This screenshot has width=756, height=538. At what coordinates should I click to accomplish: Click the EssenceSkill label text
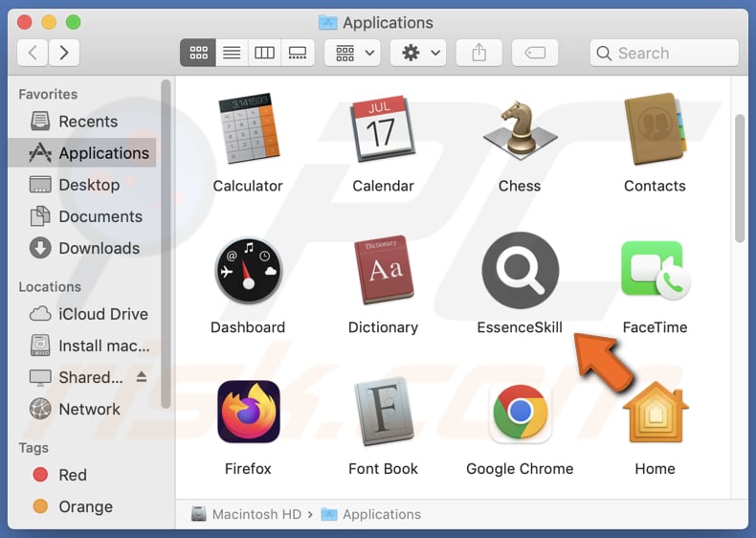pos(520,327)
